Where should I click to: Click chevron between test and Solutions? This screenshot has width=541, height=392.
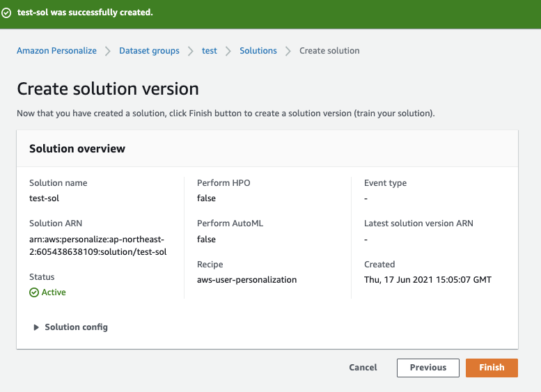228,51
